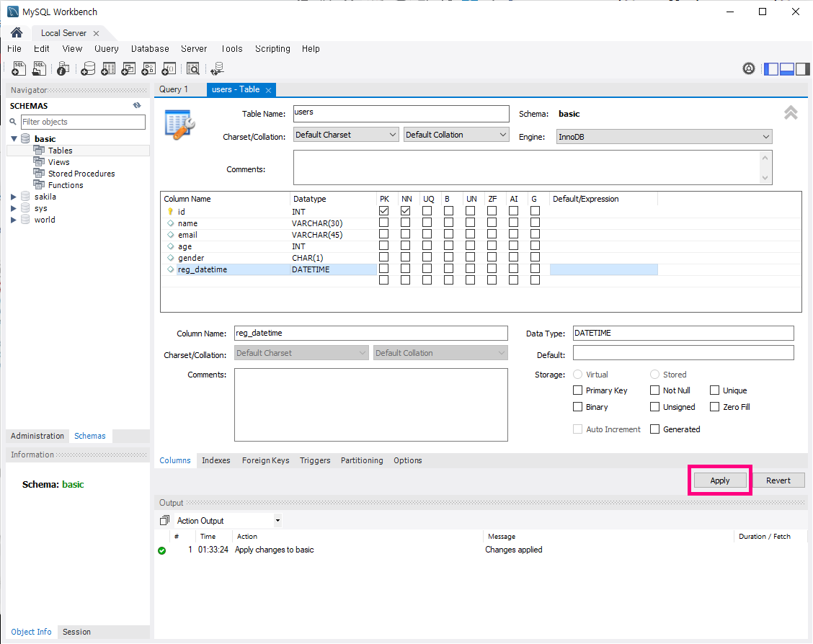Click the Apply button

click(x=720, y=480)
